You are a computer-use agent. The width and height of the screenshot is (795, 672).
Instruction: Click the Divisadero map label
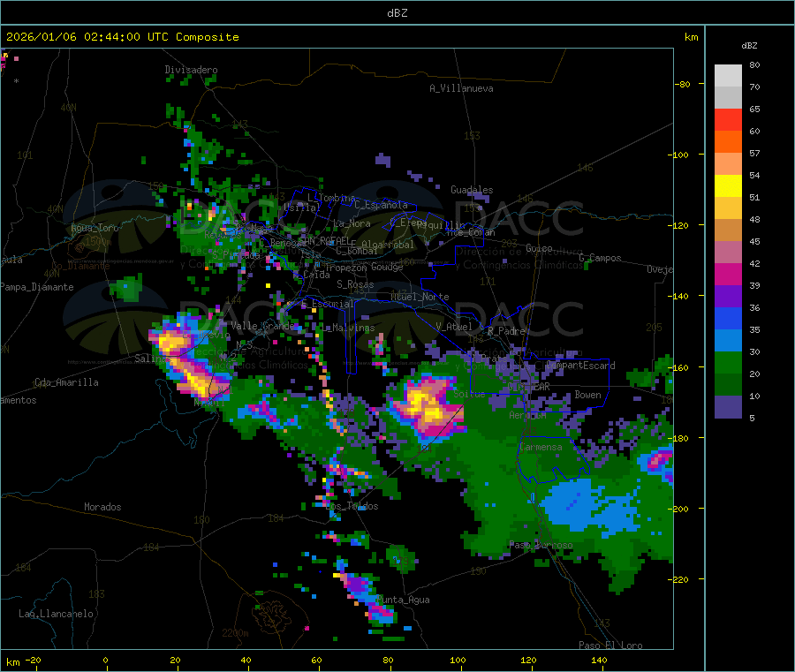[191, 70]
